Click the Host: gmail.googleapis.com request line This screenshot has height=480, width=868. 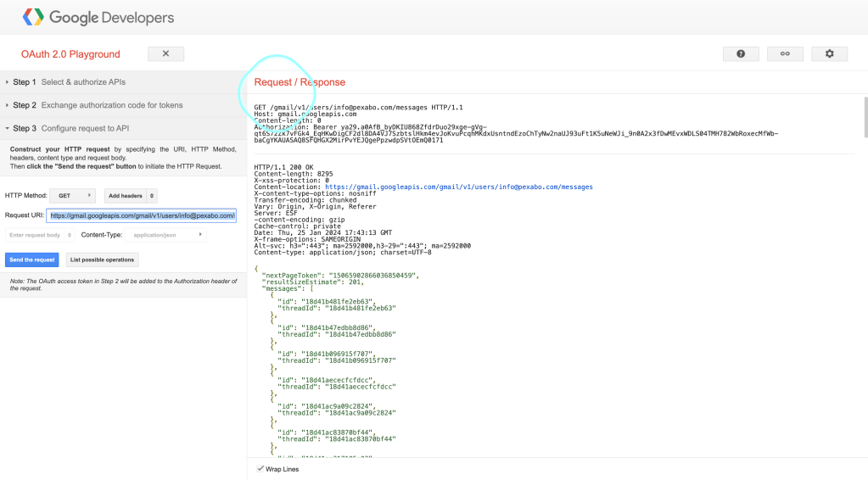pos(305,114)
